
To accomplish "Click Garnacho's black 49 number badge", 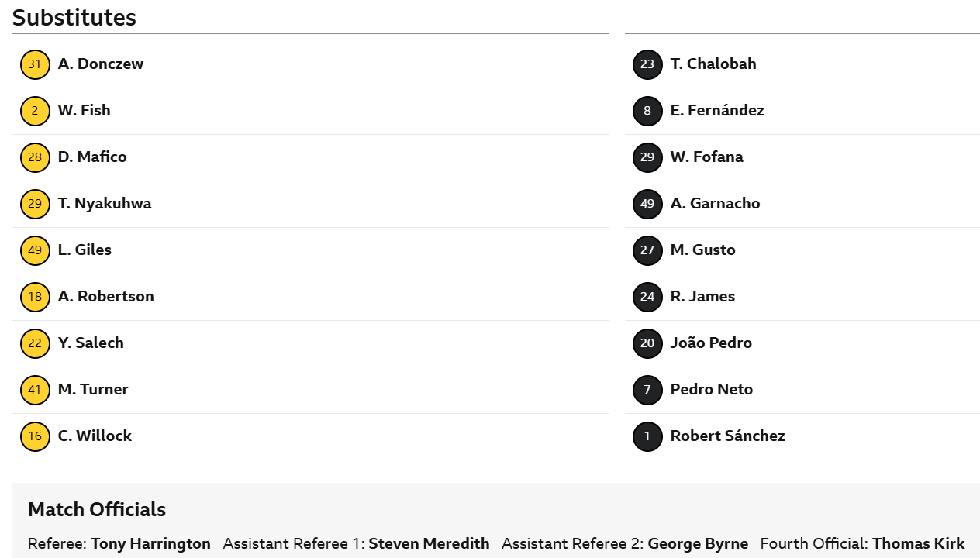I will [647, 204].
